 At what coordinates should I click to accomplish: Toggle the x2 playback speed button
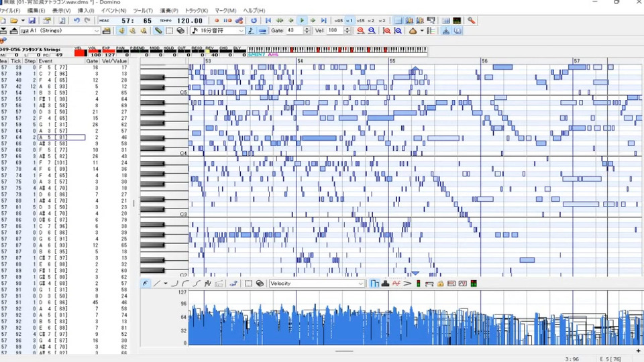pos(371,21)
